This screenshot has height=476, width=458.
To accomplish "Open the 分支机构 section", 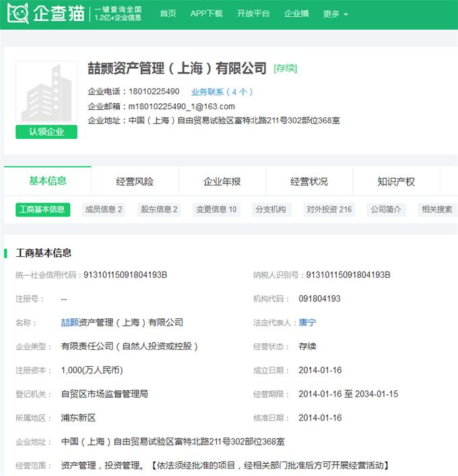I will [x=271, y=210].
